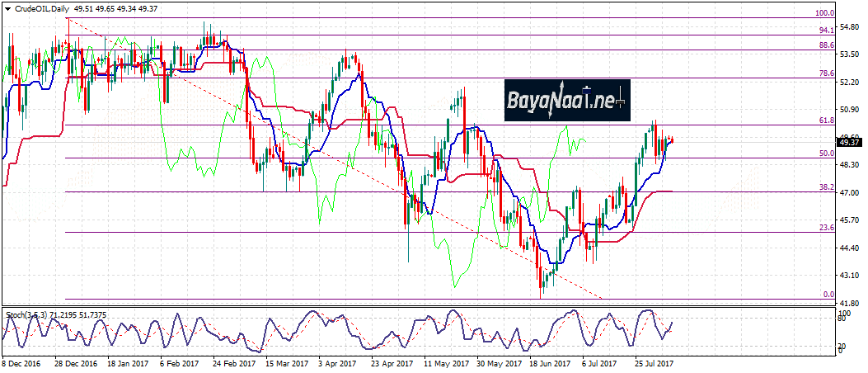Click the 38.2 Fibonacci retracement label

827,187
